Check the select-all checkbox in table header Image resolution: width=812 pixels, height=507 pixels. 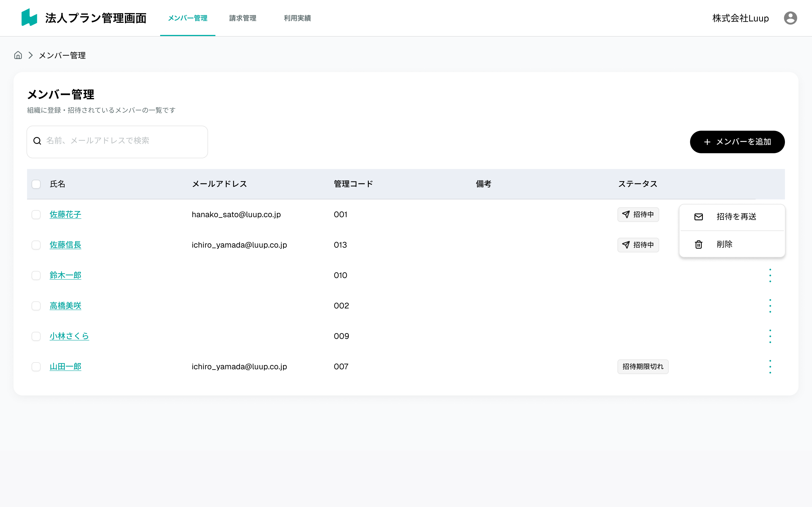point(36,184)
